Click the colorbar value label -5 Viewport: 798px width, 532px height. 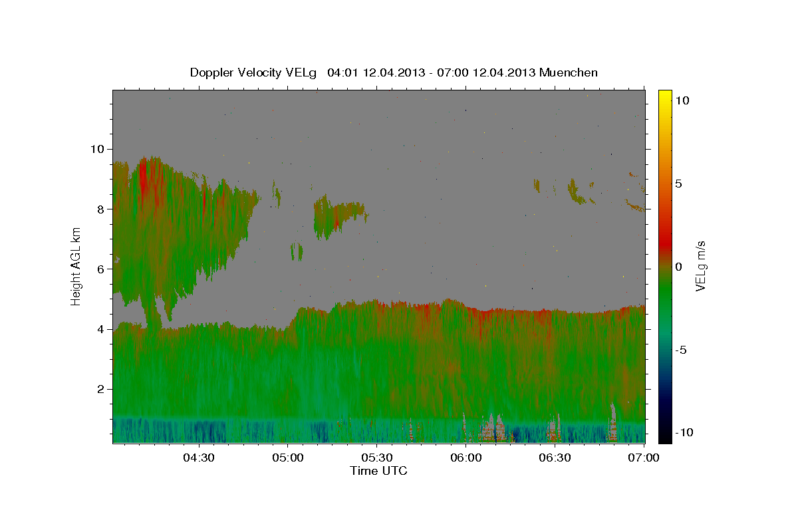tap(681, 350)
